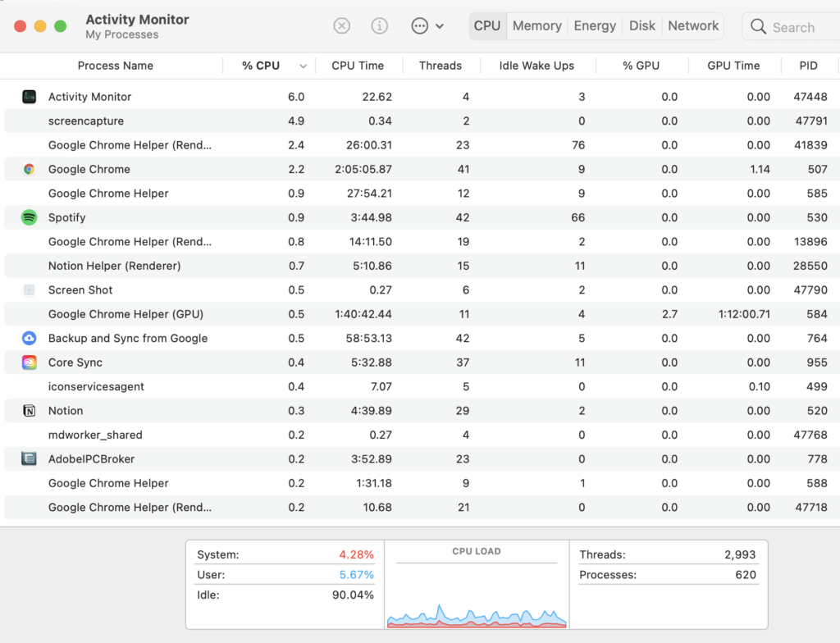Open the process info inspector icon
Image resolution: width=840 pixels, height=643 pixels.
[379, 26]
